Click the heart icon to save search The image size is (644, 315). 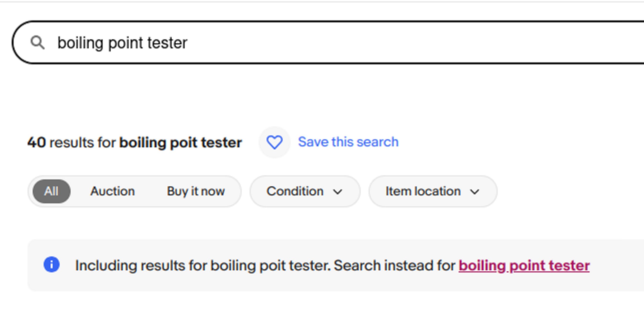[275, 142]
